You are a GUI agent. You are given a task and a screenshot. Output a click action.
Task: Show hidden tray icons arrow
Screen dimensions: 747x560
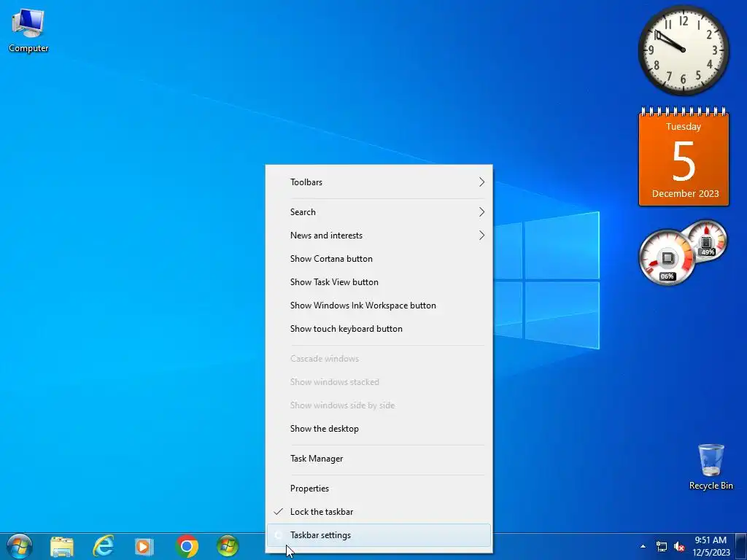coord(643,546)
